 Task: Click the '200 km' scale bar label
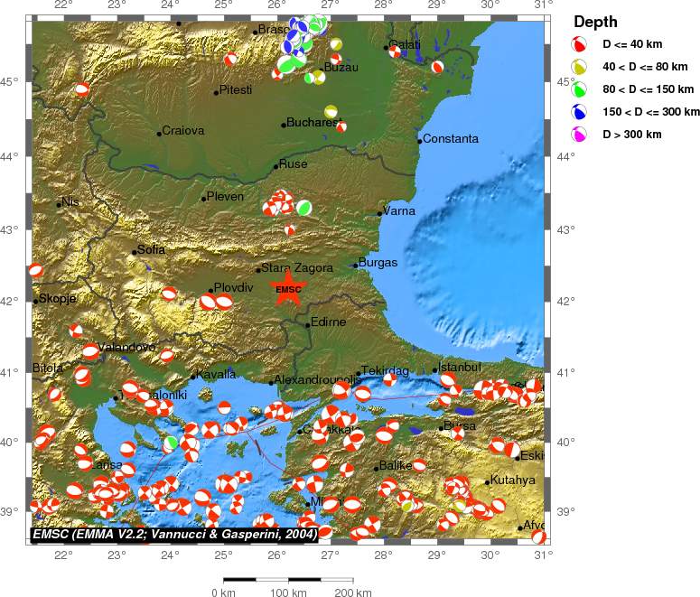(x=353, y=592)
